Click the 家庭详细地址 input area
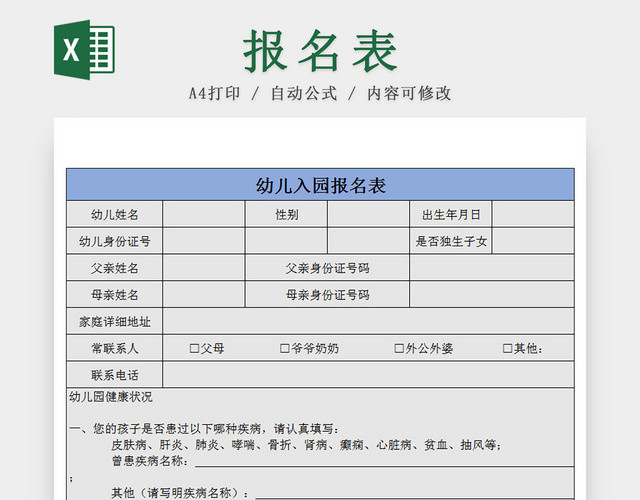640x500 pixels. coord(369,322)
